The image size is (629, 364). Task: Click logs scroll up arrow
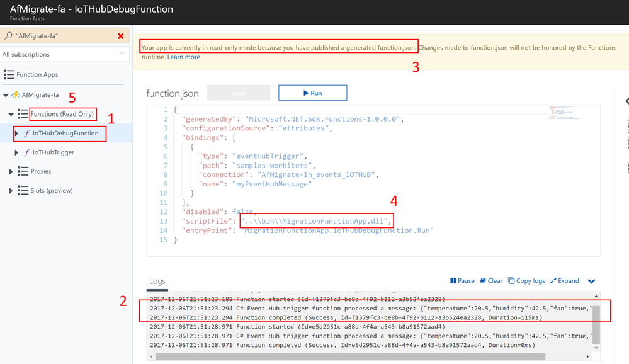(596, 296)
